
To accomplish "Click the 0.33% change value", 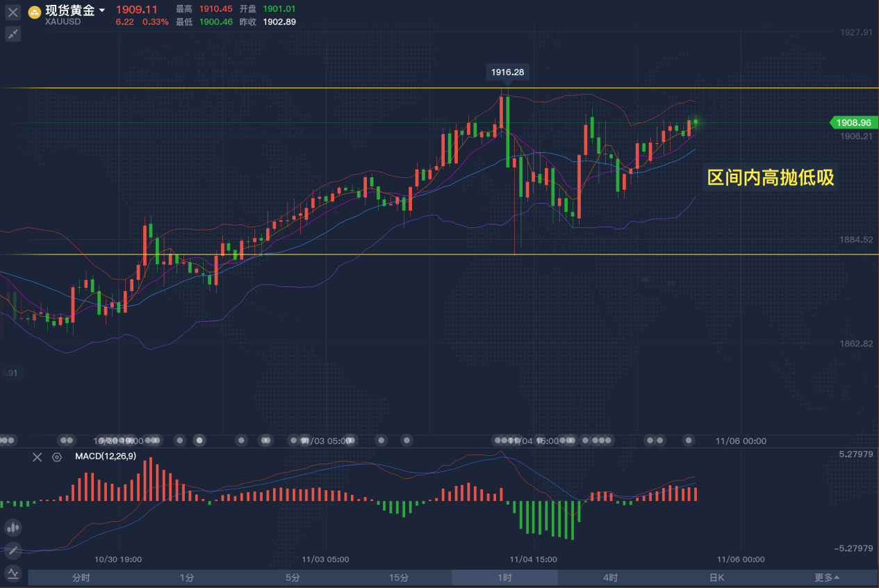I will [x=155, y=22].
